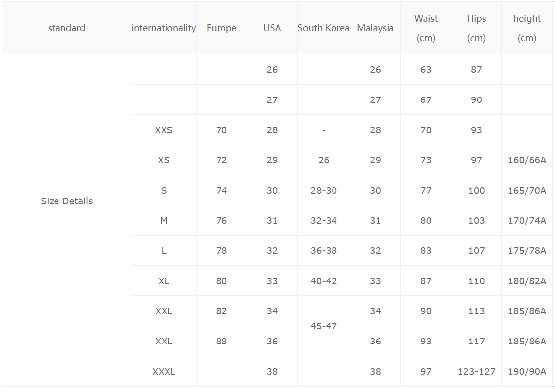Click the 'height (cm)' column header
This screenshot has height=392, width=555.
click(x=527, y=28)
